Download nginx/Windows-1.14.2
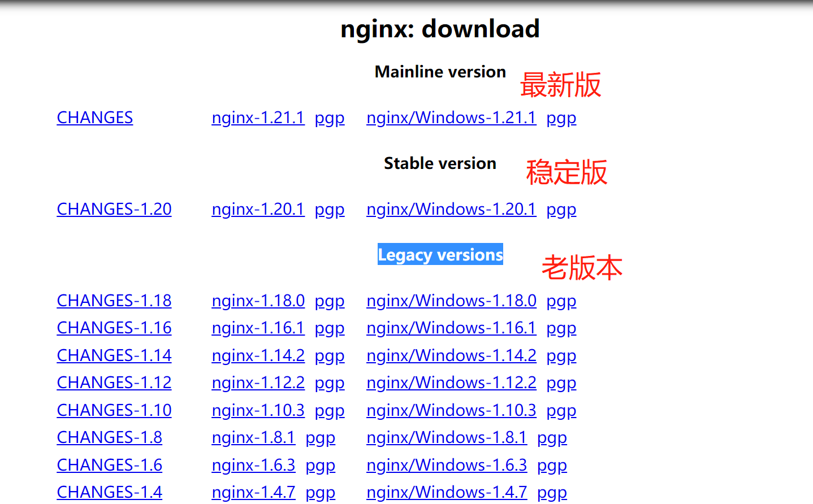 (x=451, y=355)
